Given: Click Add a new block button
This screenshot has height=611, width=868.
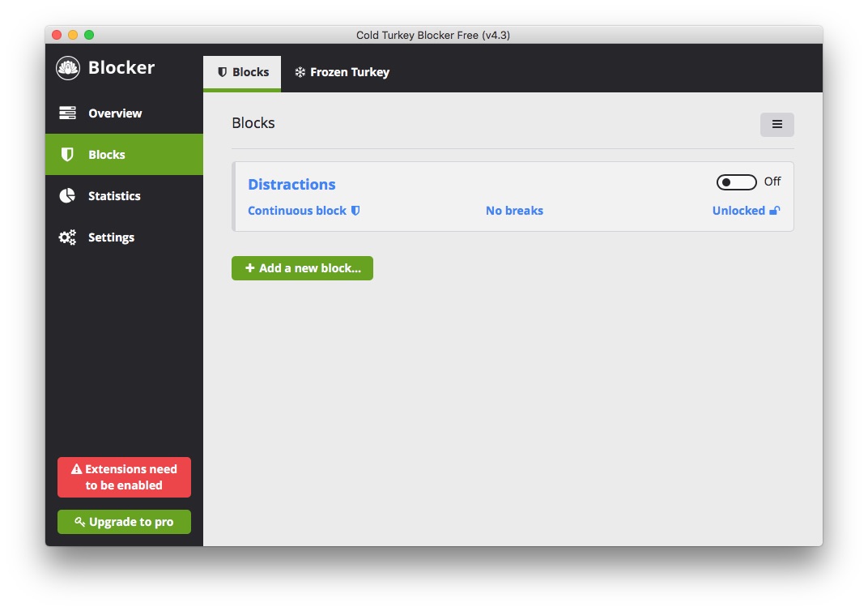Looking at the screenshot, I should [x=302, y=268].
